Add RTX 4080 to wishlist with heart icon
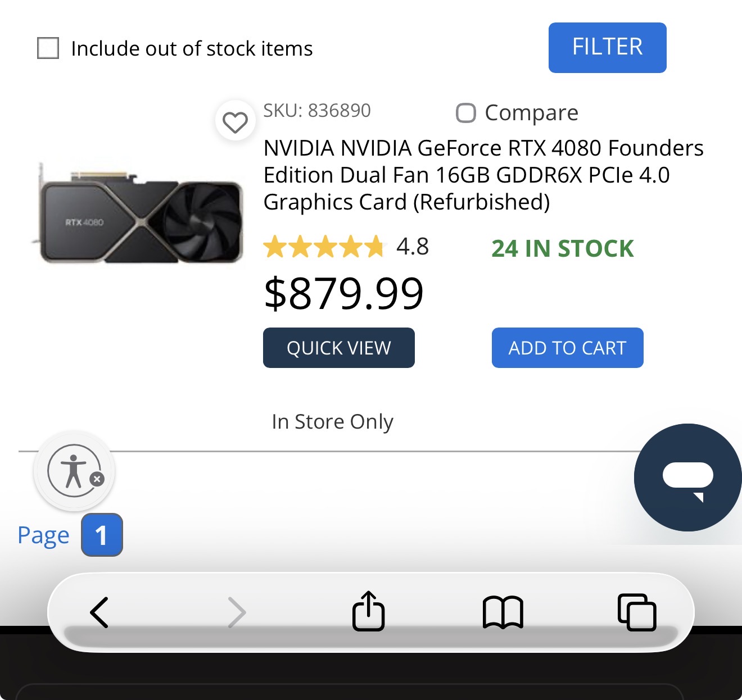Viewport: 742px width, 700px height. click(235, 121)
